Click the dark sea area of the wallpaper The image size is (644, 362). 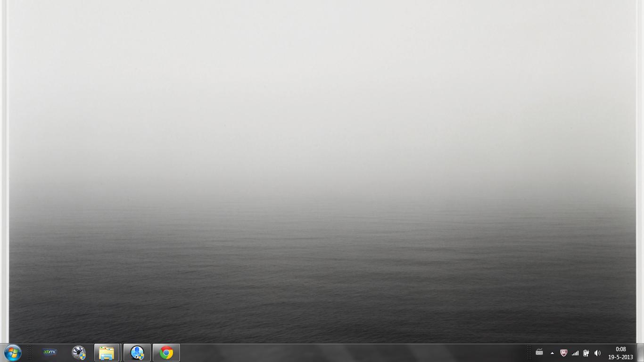pyautogui.click(x=322, y=292)
